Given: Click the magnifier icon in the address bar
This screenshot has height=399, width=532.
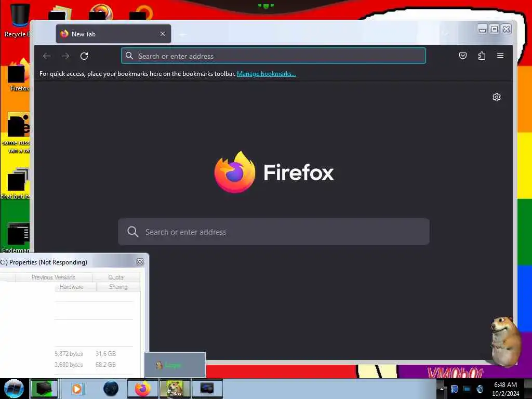Looking at the screenshot, I should 129,56.
